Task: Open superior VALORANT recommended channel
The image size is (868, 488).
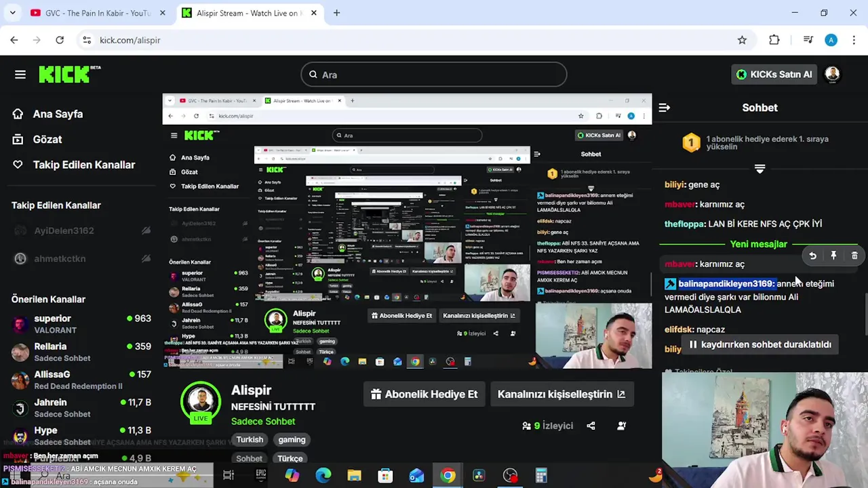Action: pyautogui.click(x=81, y=324)
